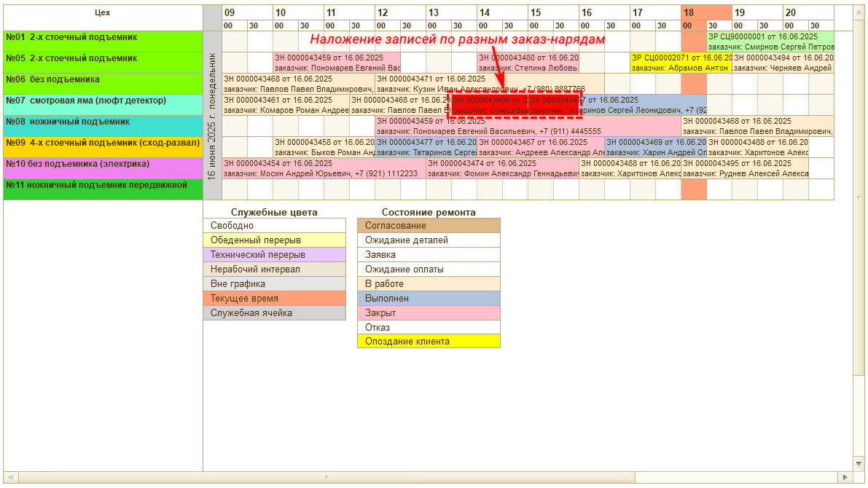Image resolution: width=868 pixels, height=488 pixels.
Task: Click the Текущее время legend color
Action: [x=274, y=299]
